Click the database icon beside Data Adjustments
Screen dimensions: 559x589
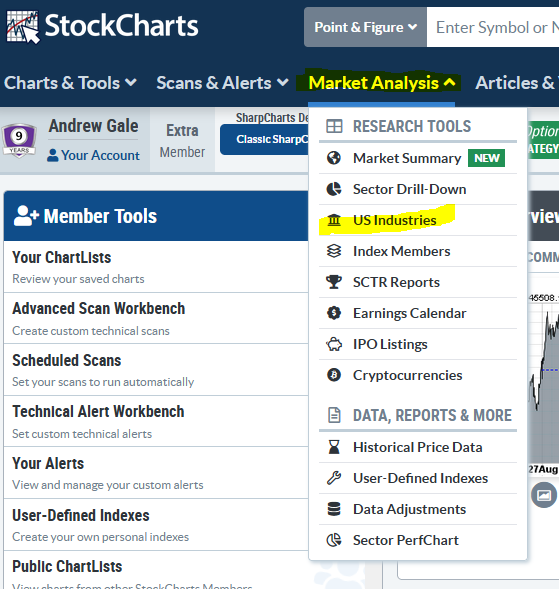[x=334, y=509]
